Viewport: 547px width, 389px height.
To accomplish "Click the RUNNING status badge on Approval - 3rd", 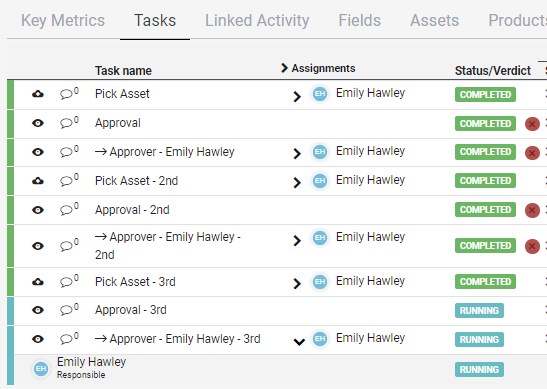I will click(479, 311).
